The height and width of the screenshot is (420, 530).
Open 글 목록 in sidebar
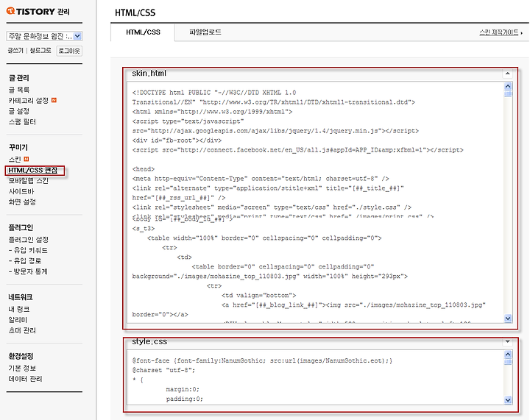19,90
